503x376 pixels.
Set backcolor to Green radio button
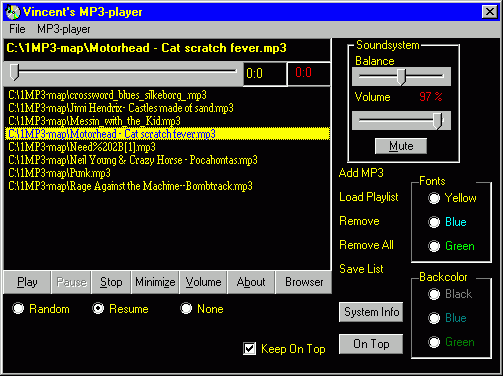(434, 342)
